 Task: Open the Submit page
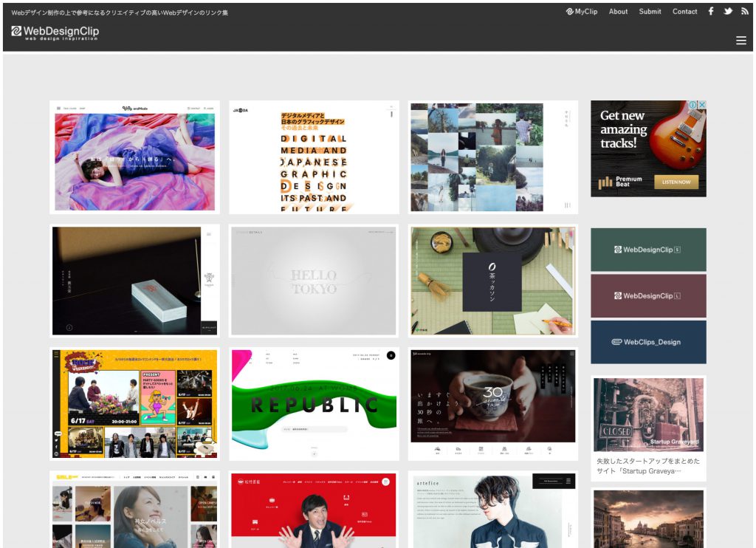[x=650, y=11]
